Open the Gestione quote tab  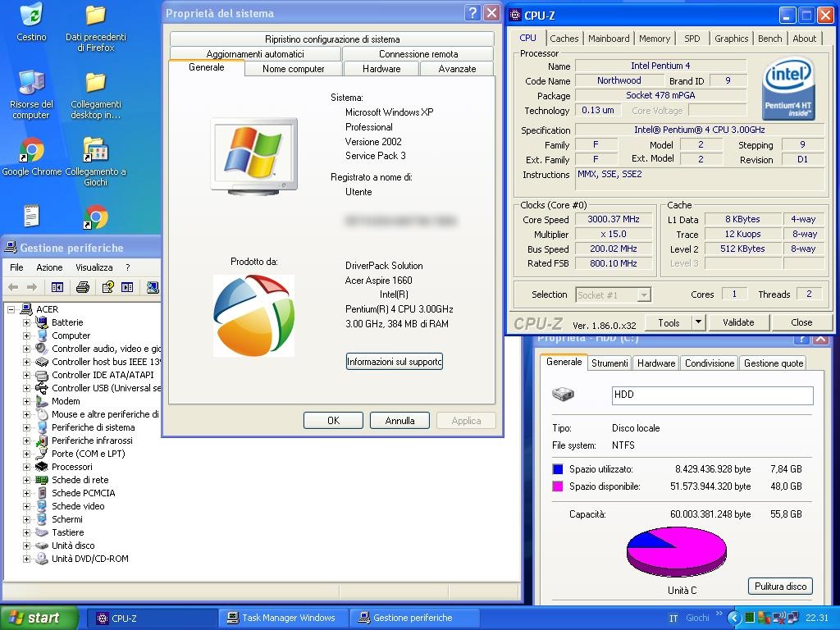[x=773, y=363]
